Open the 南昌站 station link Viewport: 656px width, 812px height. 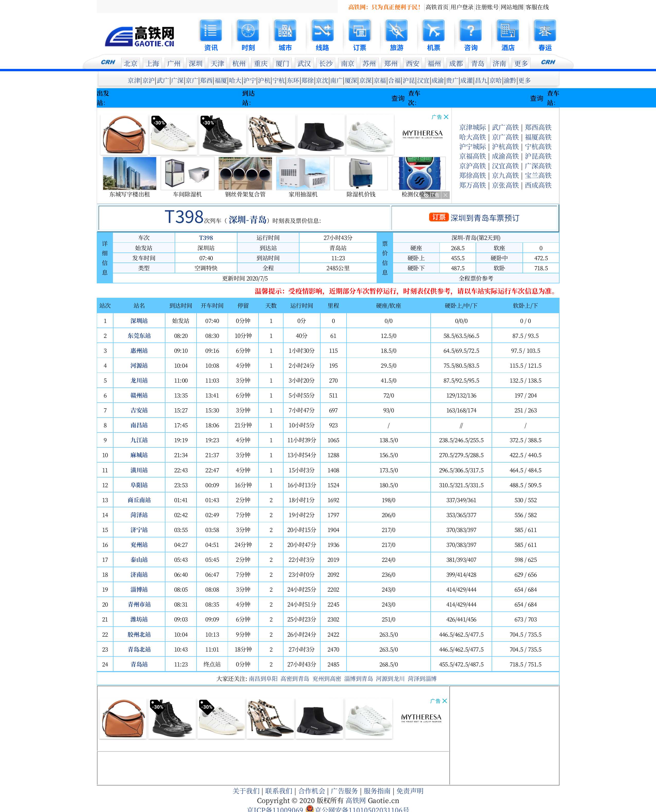coord(139,425)
